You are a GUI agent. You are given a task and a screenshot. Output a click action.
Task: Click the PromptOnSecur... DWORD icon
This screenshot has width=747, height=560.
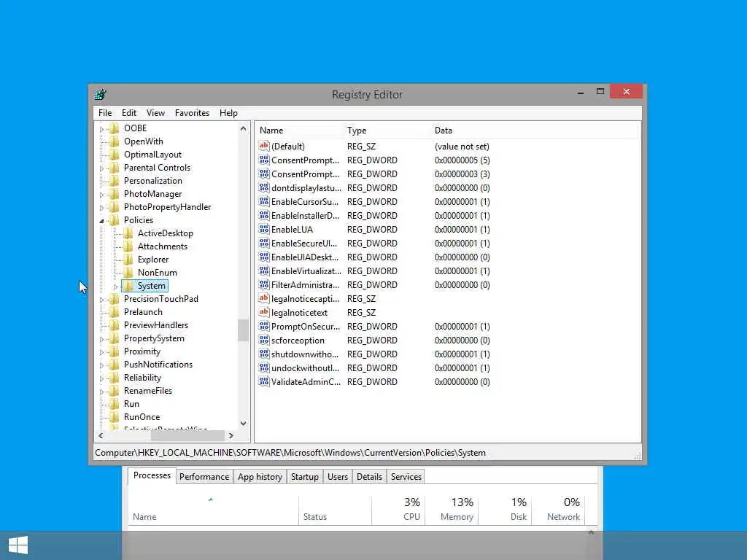tap(264, 326)
